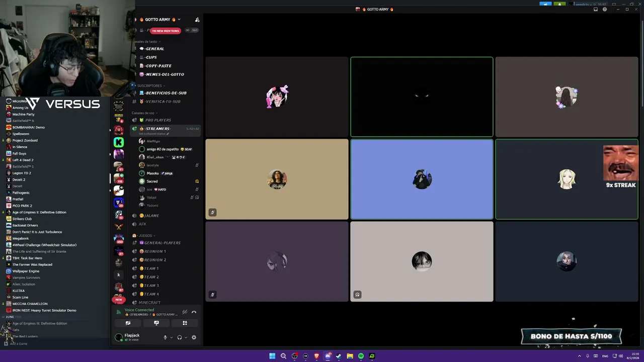The image size is (644, 362).
Task: Select user Sacred in voice list
Action: tap(152, 182)
